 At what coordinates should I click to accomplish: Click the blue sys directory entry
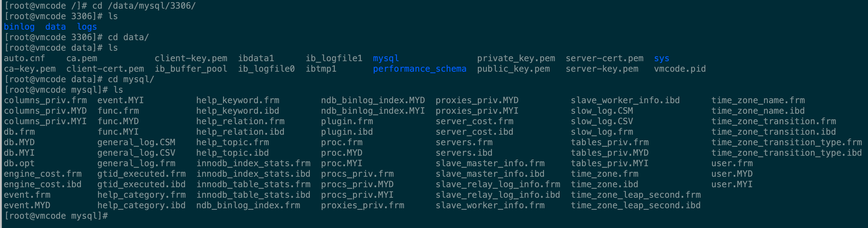[661, 58]
